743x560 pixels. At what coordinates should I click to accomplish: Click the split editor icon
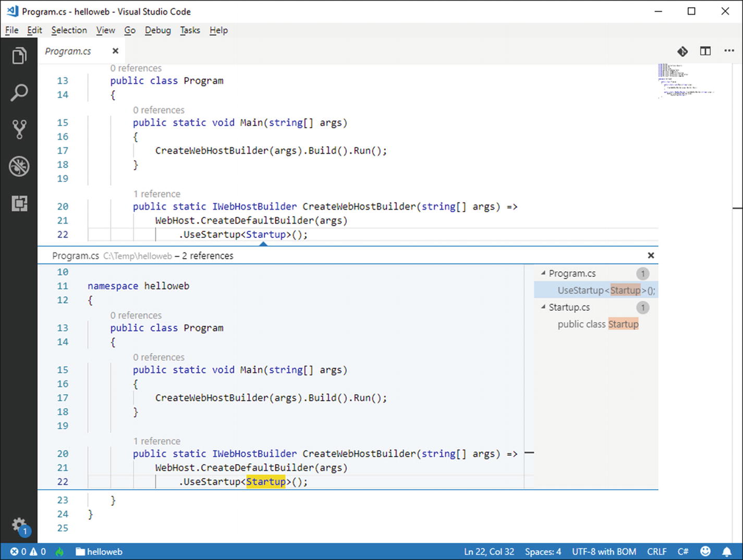pos(705,51)
